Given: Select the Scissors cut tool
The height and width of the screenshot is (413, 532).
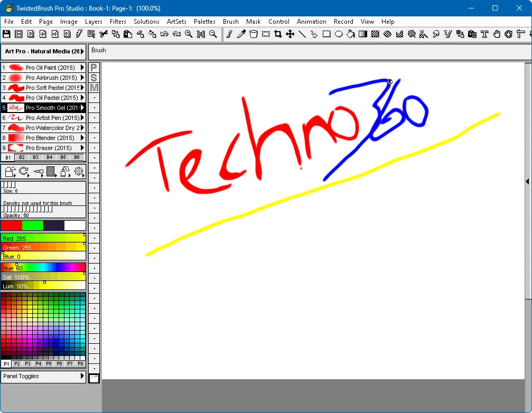Looking at the screenshot, I should tap(104, 34).
